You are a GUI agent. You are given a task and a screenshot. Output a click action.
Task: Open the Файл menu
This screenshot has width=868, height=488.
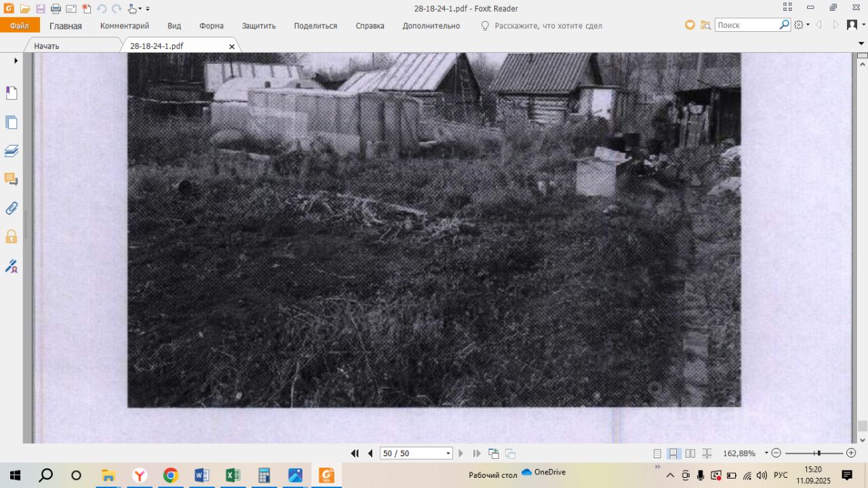click(x=20, y=26)
